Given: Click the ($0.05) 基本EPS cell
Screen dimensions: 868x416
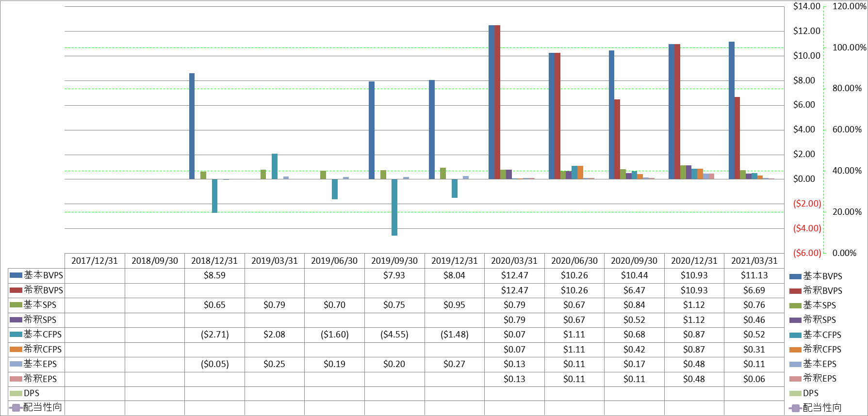Looking at the screenshot, I should click(214, 364).
